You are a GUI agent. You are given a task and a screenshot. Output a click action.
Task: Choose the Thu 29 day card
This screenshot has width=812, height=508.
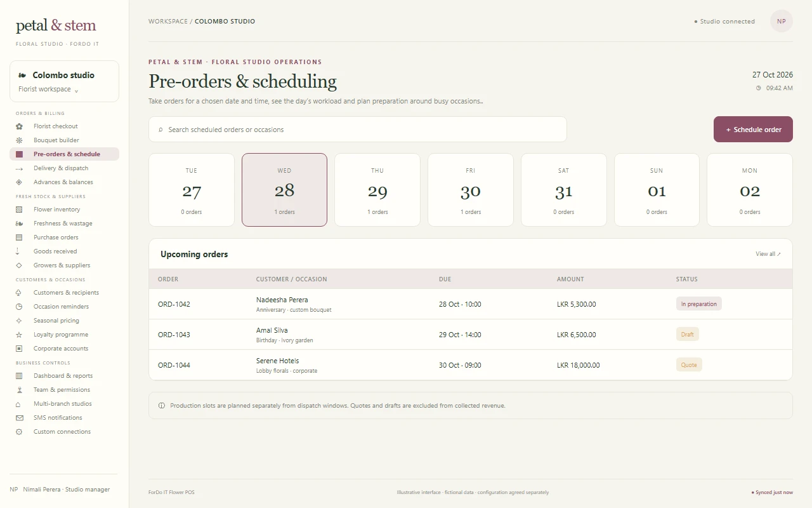[x=377, y=190]
